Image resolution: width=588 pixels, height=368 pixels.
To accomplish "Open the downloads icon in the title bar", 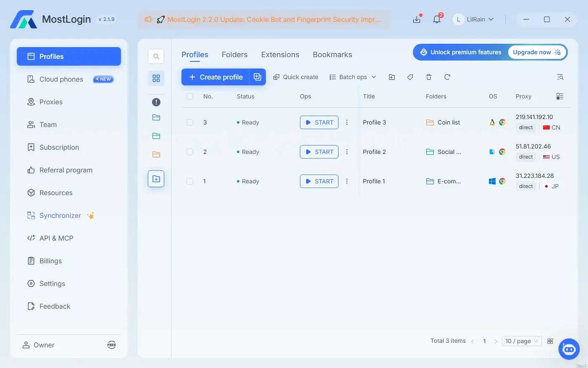I will (x=417, y=19).
